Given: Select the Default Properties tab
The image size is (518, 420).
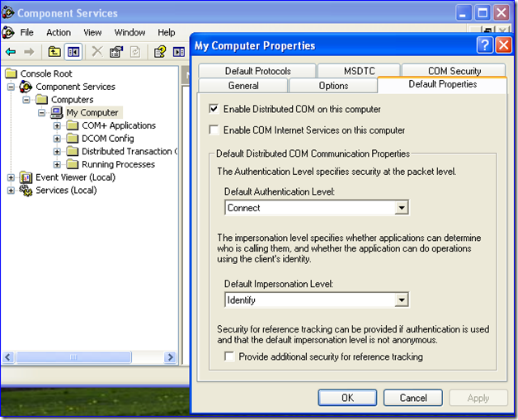Looking at the screenshot, I should tap(443, 84).
